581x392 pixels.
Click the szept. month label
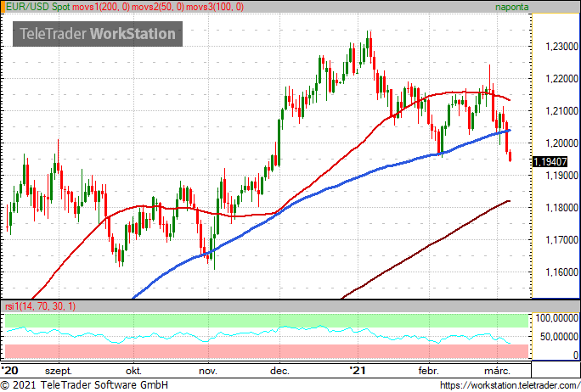click(x=59, y=371)
